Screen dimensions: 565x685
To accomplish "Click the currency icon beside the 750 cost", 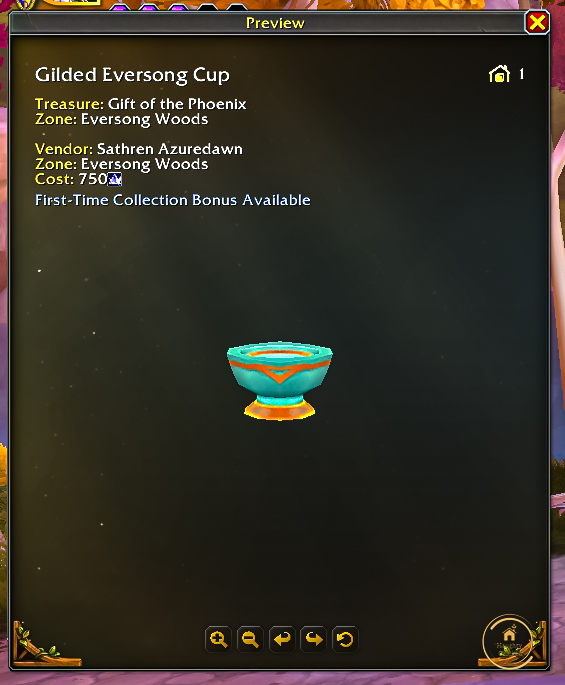I will point(115,179).
